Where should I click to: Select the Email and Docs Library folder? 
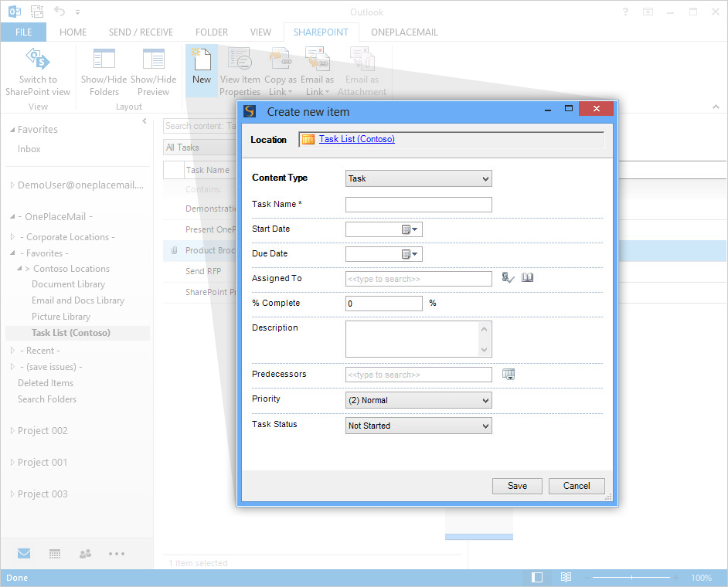click(x=78, y=300)
